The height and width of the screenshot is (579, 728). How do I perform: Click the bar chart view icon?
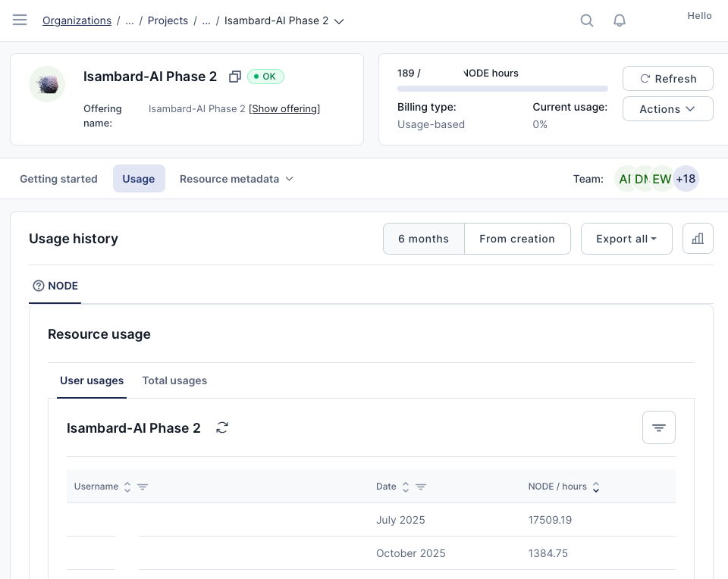[x=698, y=239]
